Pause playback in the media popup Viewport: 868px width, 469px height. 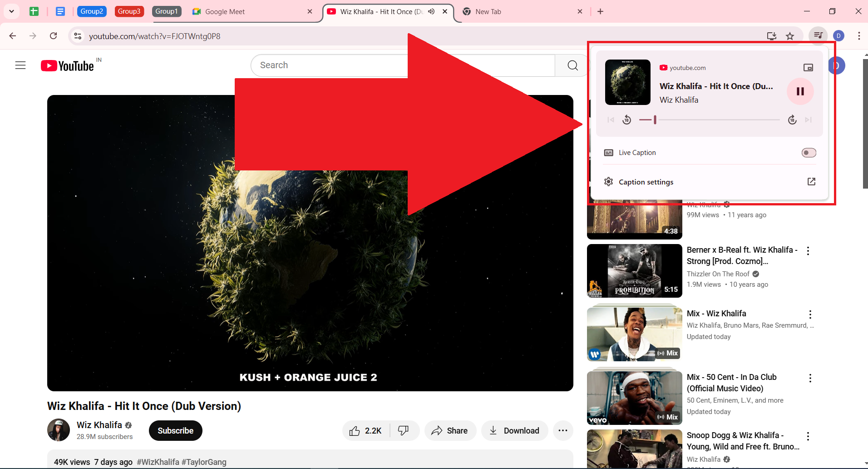[800, 91]
